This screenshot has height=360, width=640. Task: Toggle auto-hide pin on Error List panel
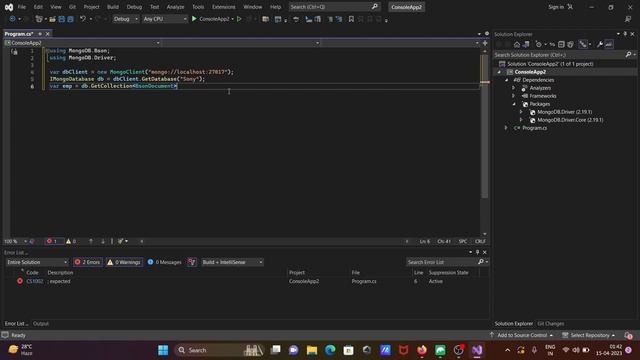pyautogui.click(x=477, y=252)
